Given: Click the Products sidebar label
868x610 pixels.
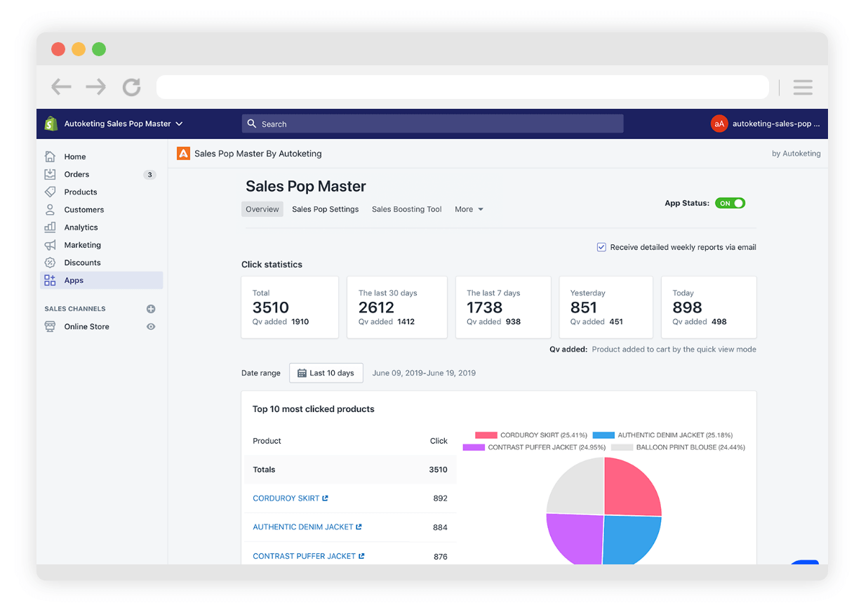Looking at the screenshot, I should tap(81, 192).
